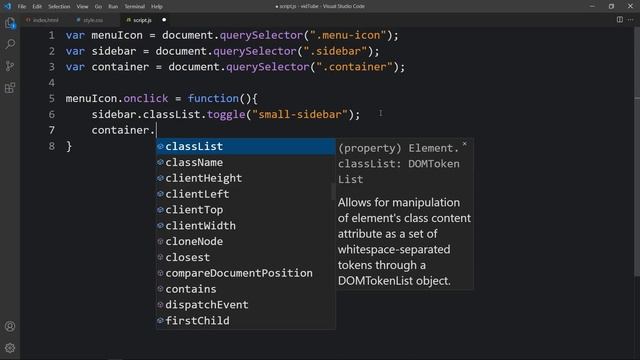Select contains suggestion
The width and height of the screenshot is (640, 360).
245,289
